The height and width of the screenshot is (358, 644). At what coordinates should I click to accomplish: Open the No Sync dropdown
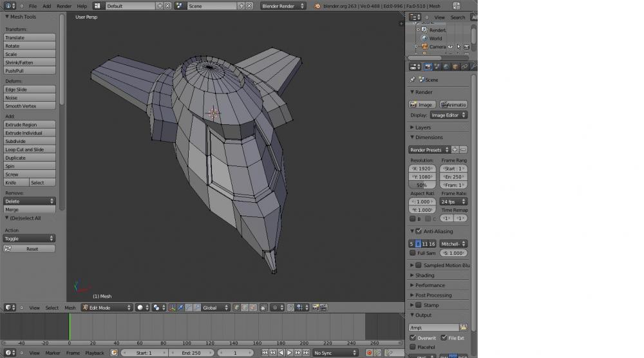[x=335, y=353]
